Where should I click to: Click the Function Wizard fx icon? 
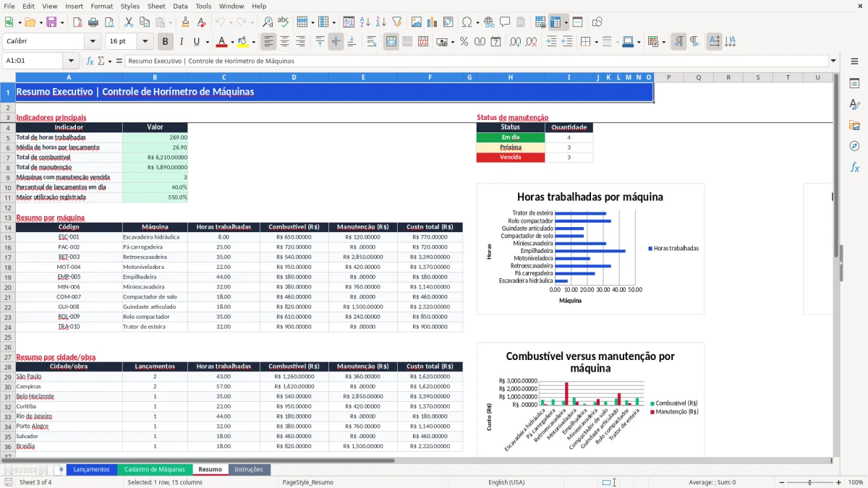point(90,61)
